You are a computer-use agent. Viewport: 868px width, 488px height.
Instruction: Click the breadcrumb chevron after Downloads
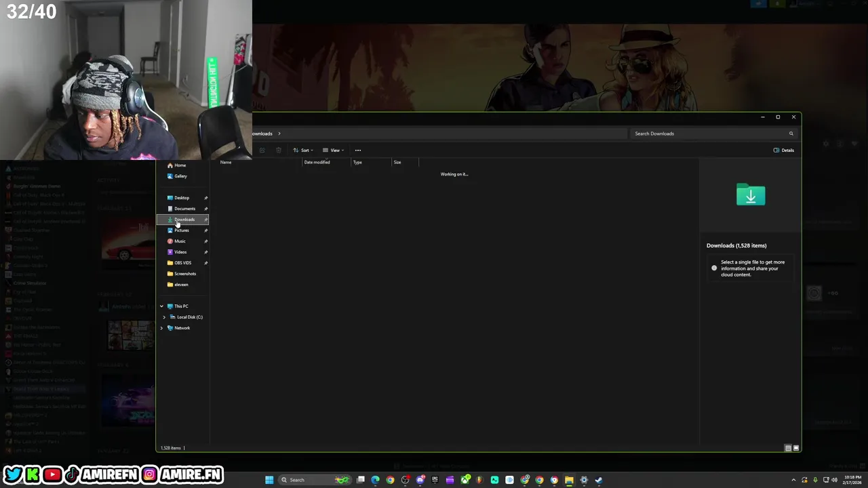[x=279, y=134]
